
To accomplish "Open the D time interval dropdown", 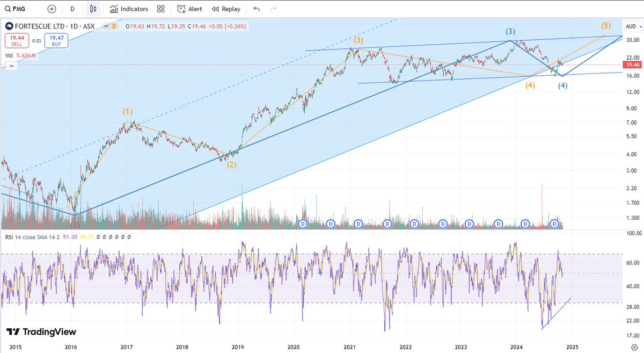I will point(72,9).
